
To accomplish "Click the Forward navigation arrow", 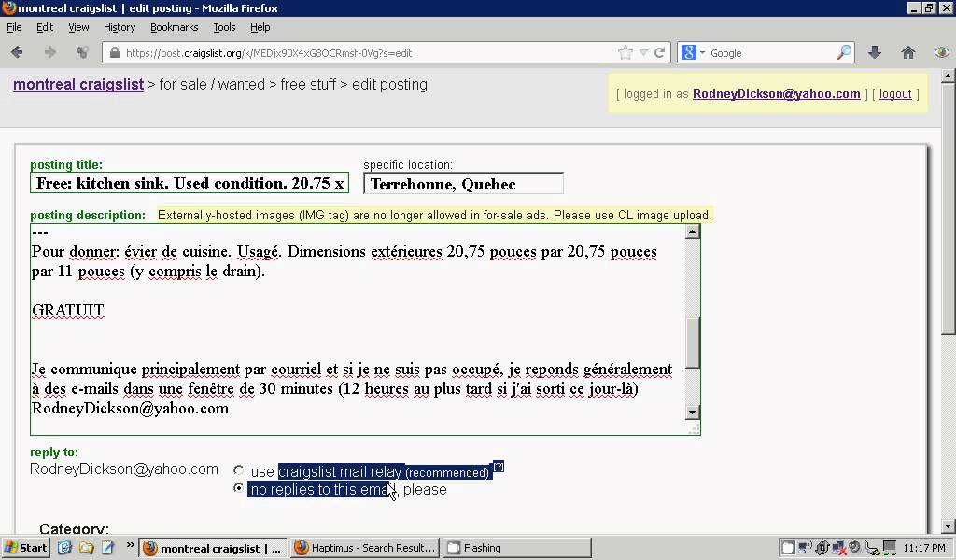I will click(x=50, y=52).
